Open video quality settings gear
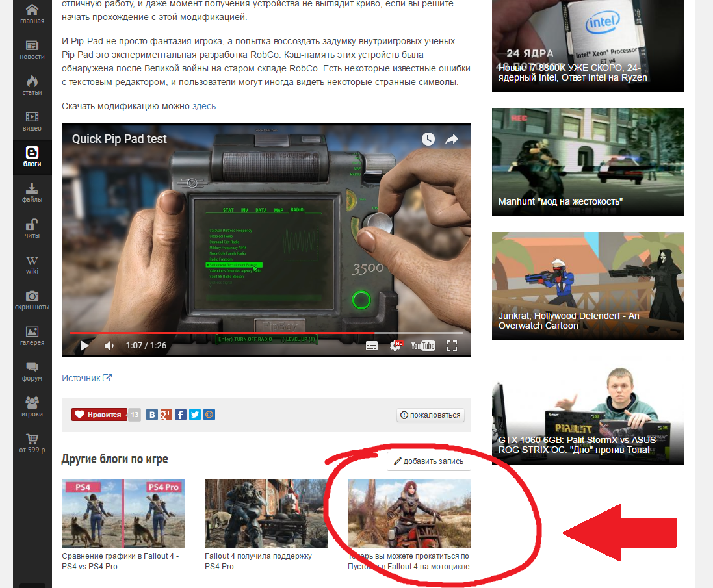 pyautogui.click(x=396, y=346)
